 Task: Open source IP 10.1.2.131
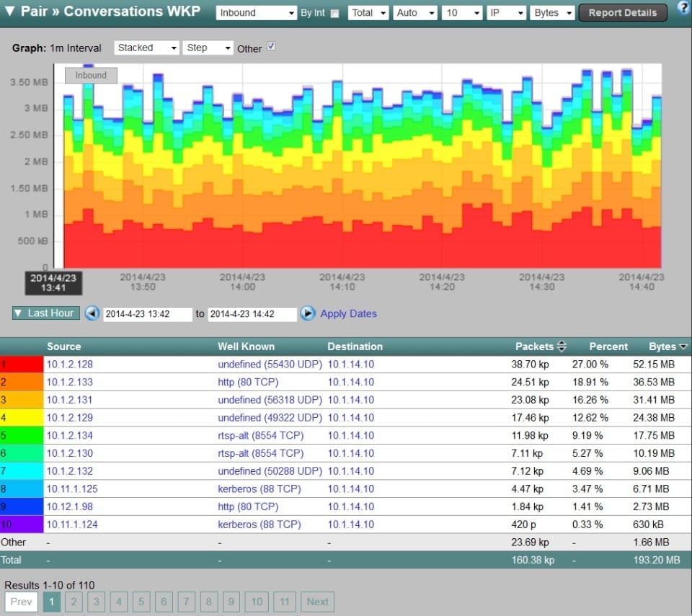[x=70, y=401]
